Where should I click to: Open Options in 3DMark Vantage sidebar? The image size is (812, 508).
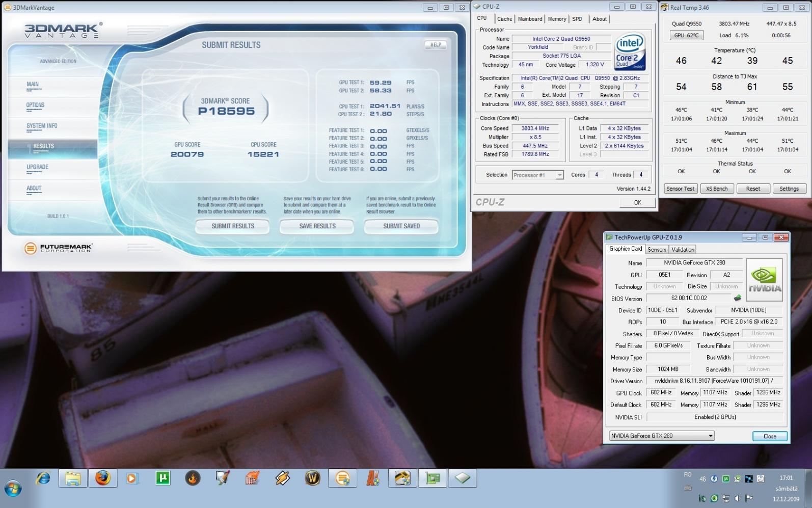pos(35,105)
